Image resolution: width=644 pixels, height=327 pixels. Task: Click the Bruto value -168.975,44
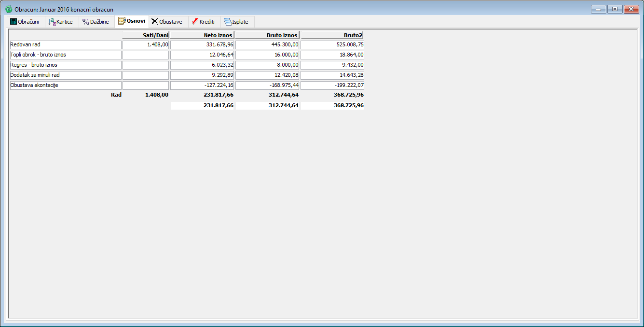[x=267, y=85]
